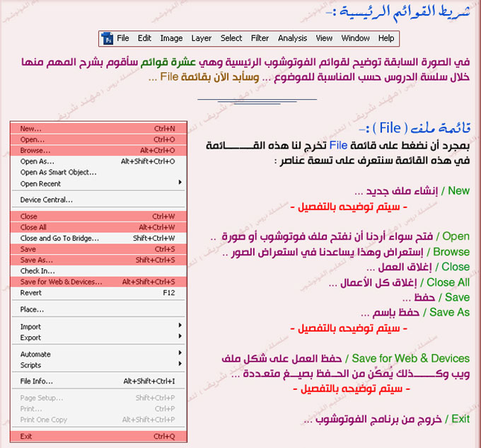
Task: Select Close and Go To Bridge...
Action: click(98, 238)
